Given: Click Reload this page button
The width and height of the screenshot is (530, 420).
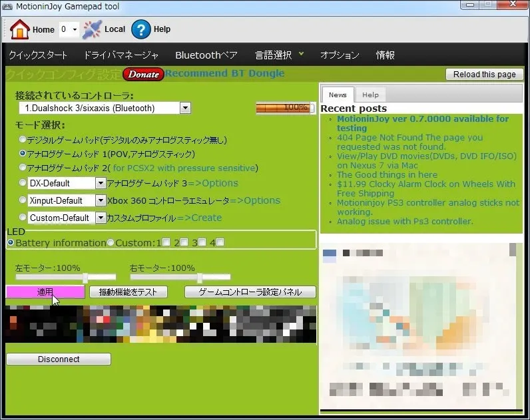Looking at the screenshot, I should point(484,75).
